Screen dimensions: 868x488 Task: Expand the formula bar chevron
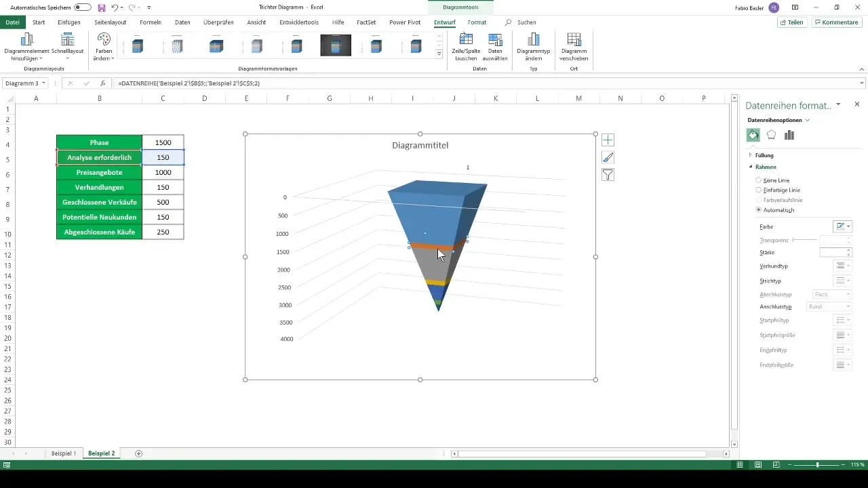[x=862, y=83]
